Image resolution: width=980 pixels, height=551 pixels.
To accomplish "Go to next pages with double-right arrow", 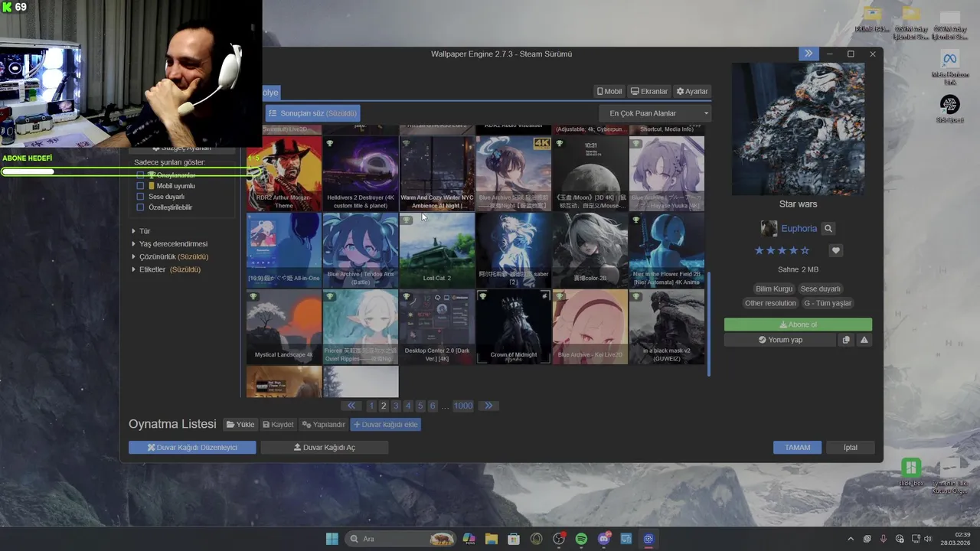I will click(x=488, y=406).
